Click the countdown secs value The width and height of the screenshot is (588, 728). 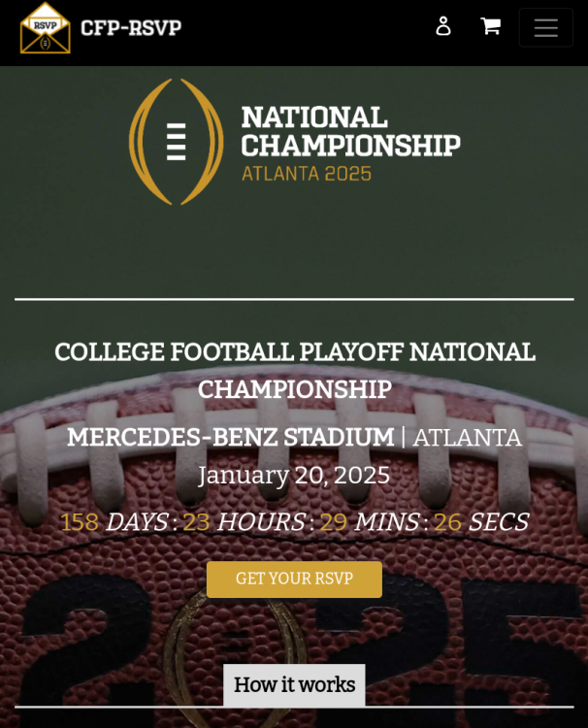(447, 522)
